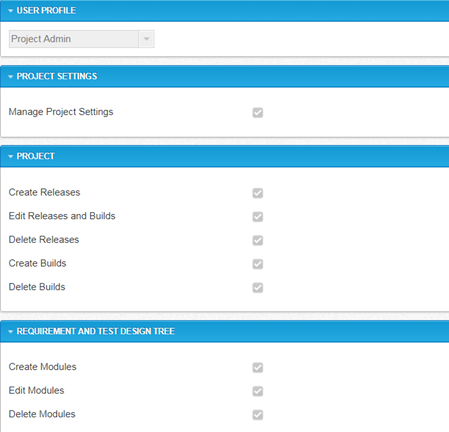Viewport: 449px width, 432px height.
Task: Toggle Create Builds checkbox
Action: [x=258, y=264]
